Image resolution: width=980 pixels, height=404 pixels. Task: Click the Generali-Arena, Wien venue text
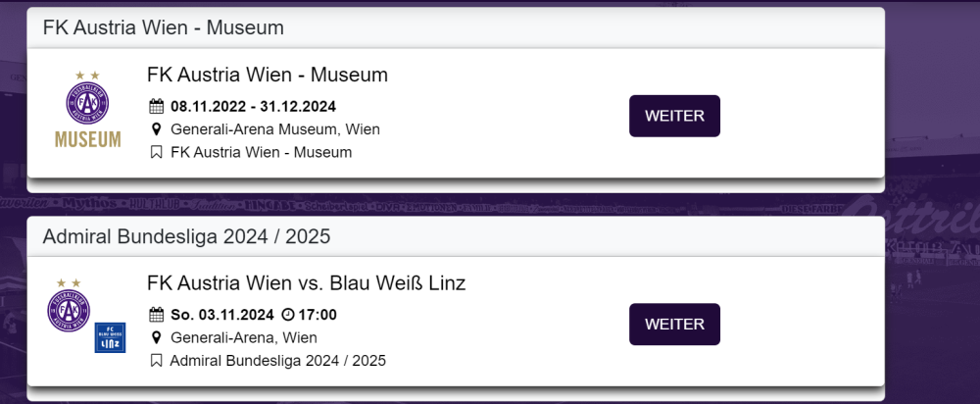243,338
